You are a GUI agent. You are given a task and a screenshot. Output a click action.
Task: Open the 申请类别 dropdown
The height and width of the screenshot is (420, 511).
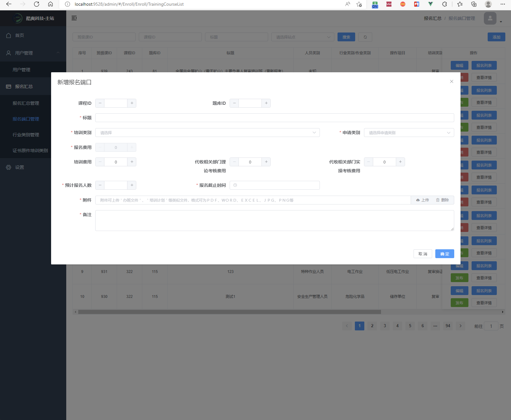click(x=409, y=133)
